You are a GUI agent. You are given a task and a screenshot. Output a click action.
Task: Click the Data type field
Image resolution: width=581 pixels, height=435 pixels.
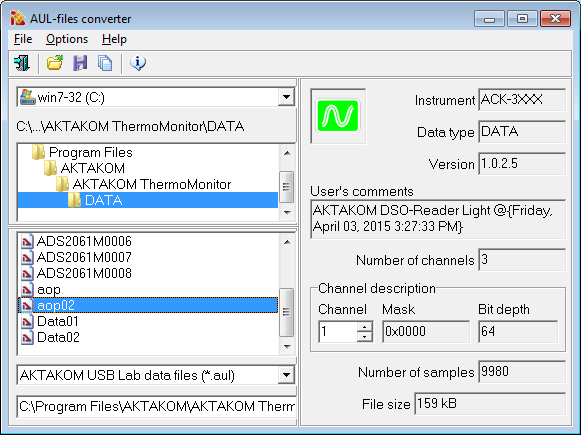[x=522, y=132]
